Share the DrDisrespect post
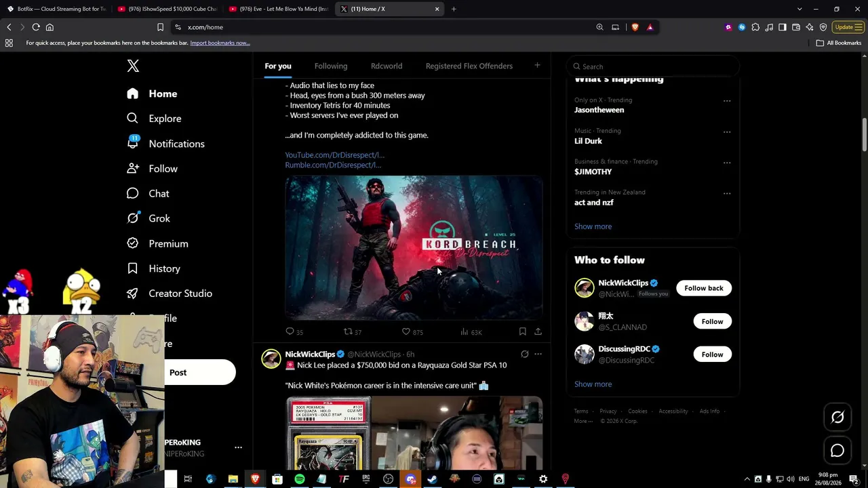 538,331
